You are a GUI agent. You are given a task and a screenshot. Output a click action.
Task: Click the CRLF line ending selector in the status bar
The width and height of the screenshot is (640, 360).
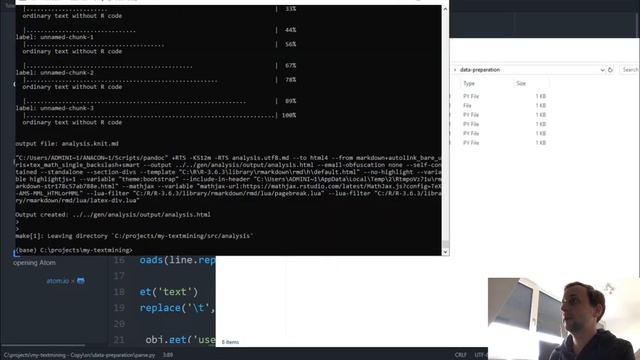point(460,355)
